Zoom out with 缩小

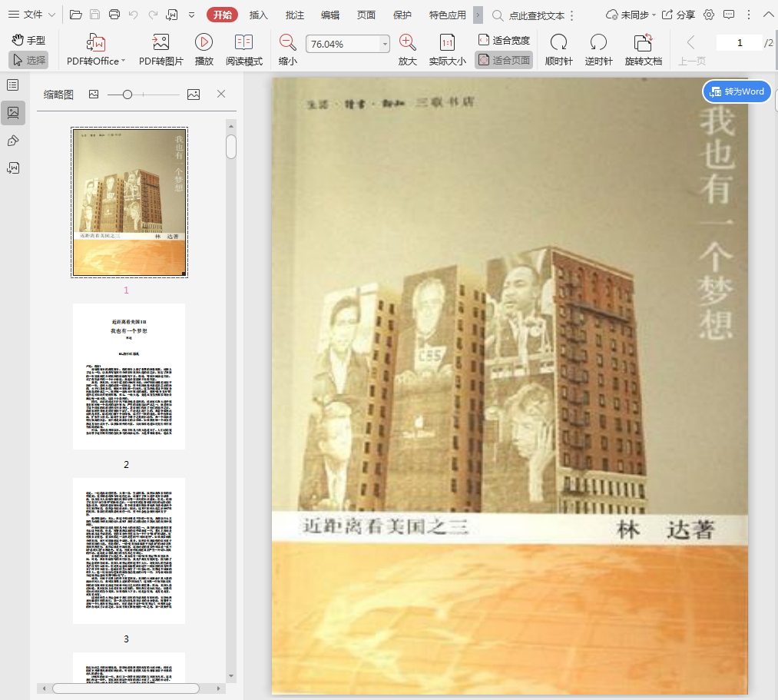point(287,50)
